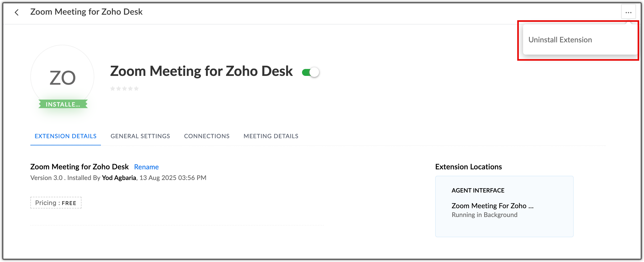Click the Rename link

[146, 167]
